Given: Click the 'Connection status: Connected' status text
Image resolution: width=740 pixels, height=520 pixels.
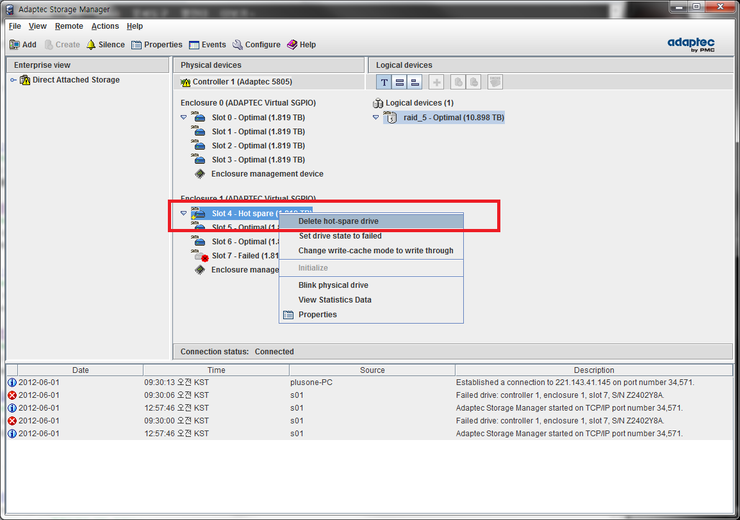Looking at the screenshot, I should pyautogui.click(x=237, y=352).
